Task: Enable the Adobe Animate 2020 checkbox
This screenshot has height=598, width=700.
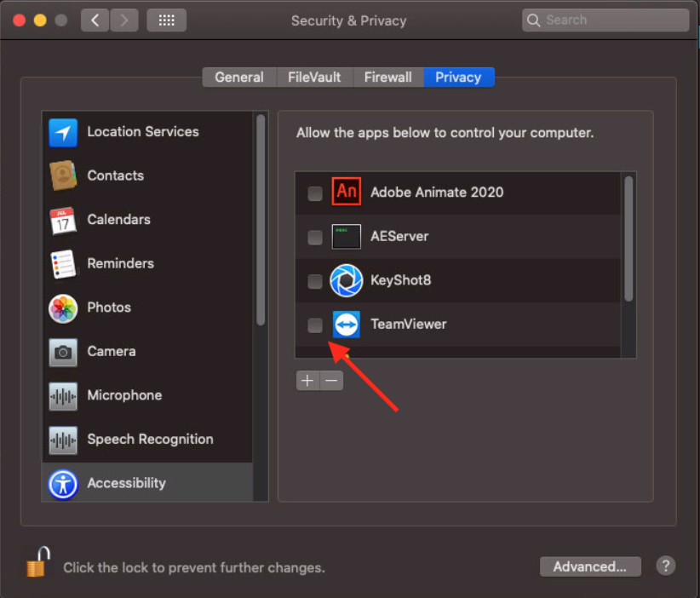Action: coord(315,193)
